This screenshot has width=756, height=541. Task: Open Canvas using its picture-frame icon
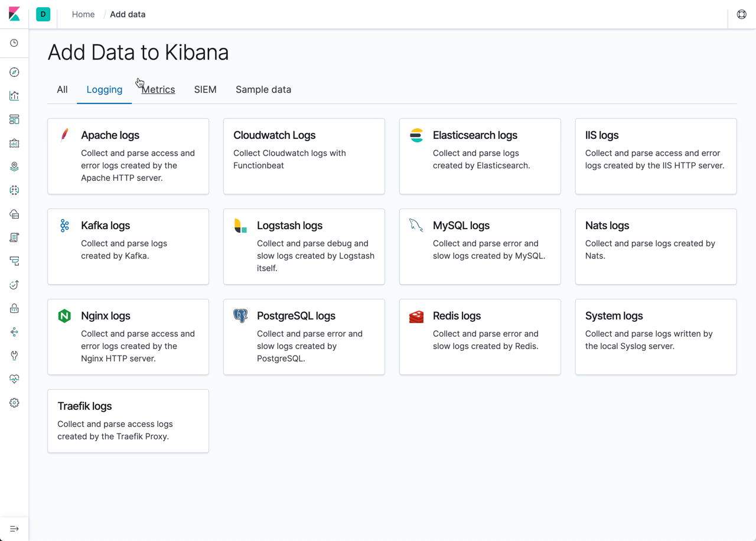coord(14,142)
